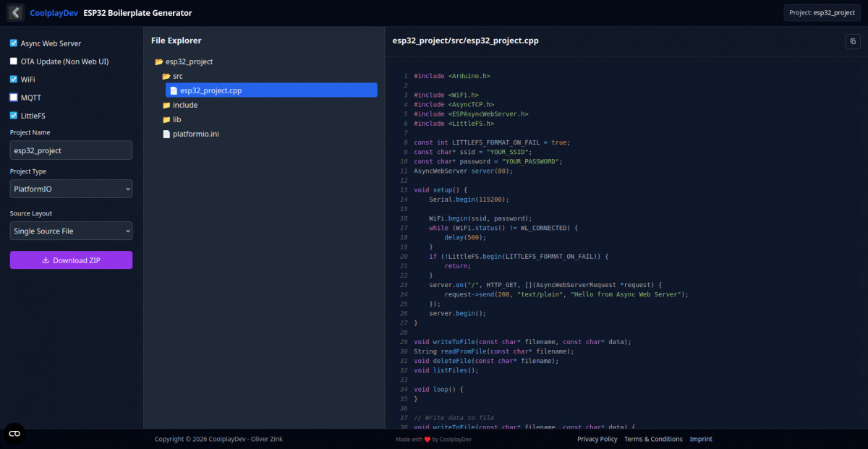Viewport: 868px width, 449px height.
Task: Open the round glasses widget icon
Action: point(14,433)
